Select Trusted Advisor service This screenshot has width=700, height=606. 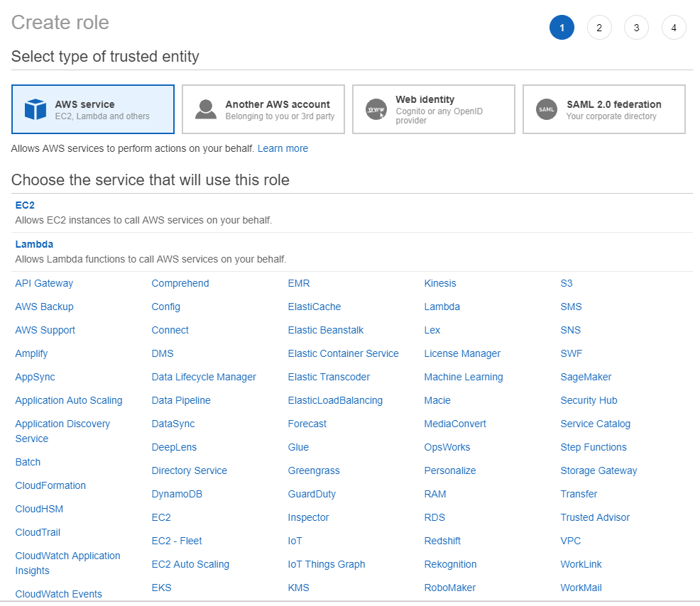[595, 517]
